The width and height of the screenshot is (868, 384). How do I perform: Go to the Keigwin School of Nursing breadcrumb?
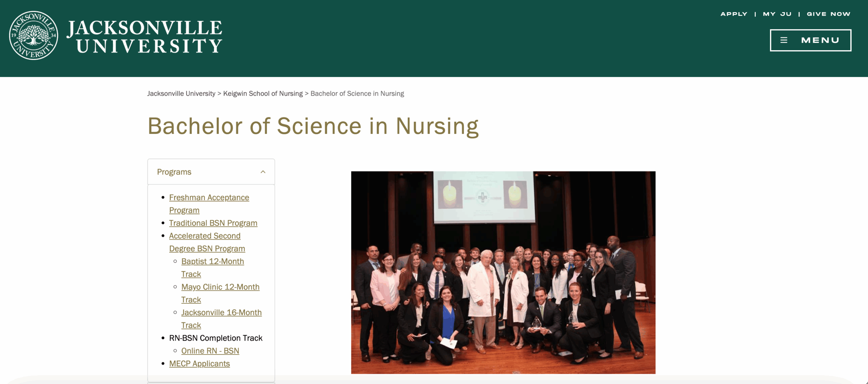[x=263, y=94]
